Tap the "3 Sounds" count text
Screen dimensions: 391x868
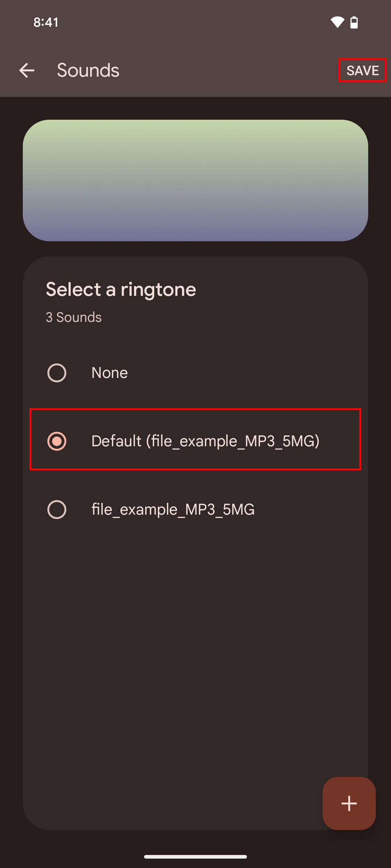(73, 317)
